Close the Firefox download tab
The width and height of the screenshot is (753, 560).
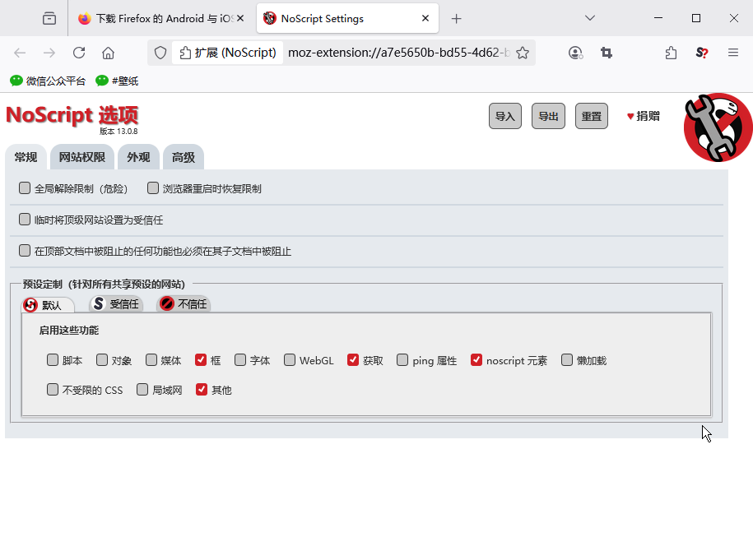240,18
